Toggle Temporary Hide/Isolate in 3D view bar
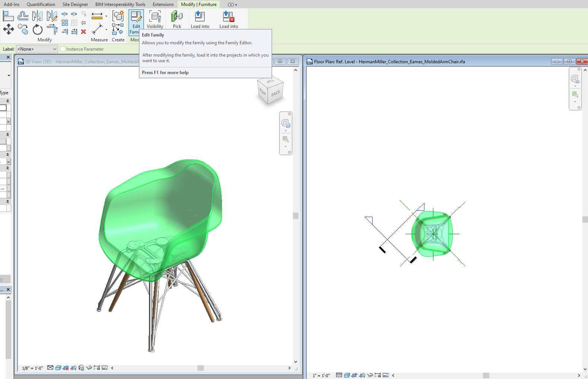This screenshot has width=588, height=379. 89,368
